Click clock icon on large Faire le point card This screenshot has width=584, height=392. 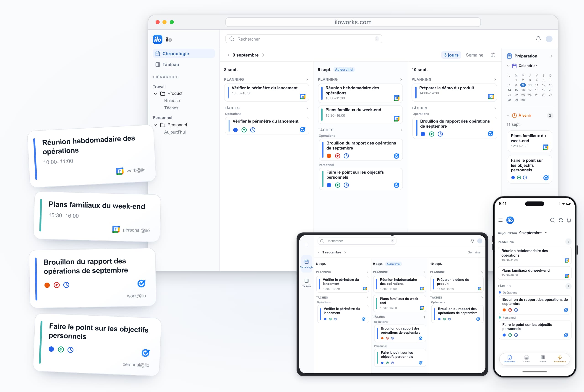coord(70,350)
